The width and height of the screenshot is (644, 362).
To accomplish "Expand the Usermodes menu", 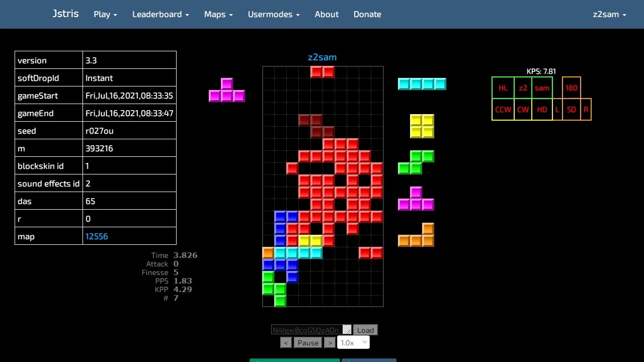I will click(x=274, y=14).
